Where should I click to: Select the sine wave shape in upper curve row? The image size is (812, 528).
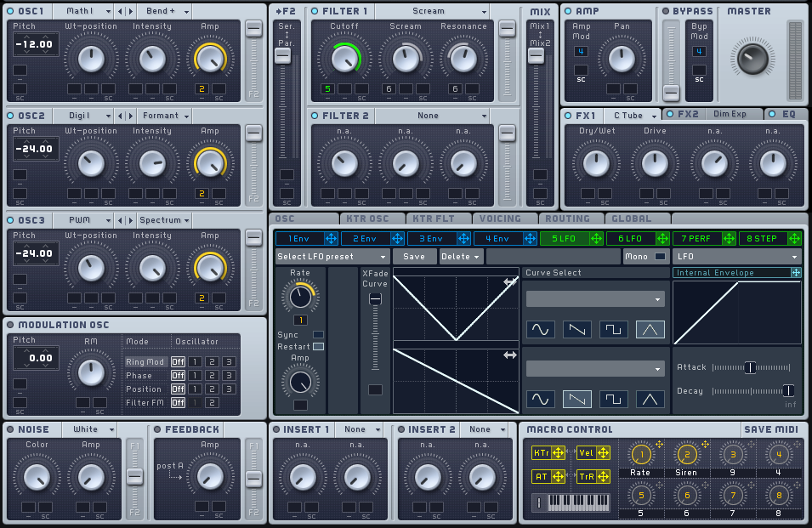point(541,329)
